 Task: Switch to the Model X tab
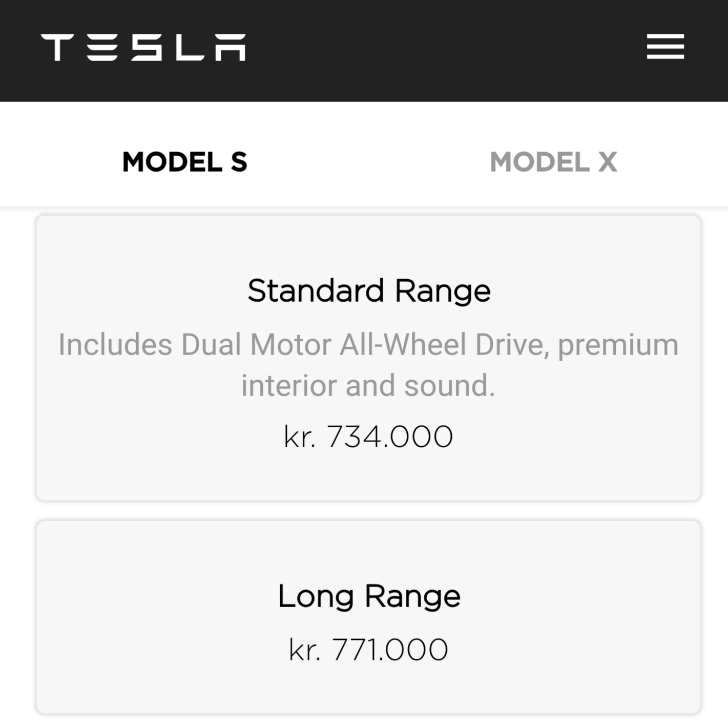tap(554, 162)
